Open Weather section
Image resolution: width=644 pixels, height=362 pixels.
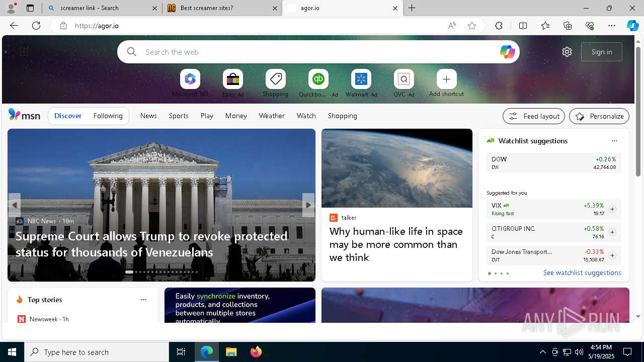point(272,116)
